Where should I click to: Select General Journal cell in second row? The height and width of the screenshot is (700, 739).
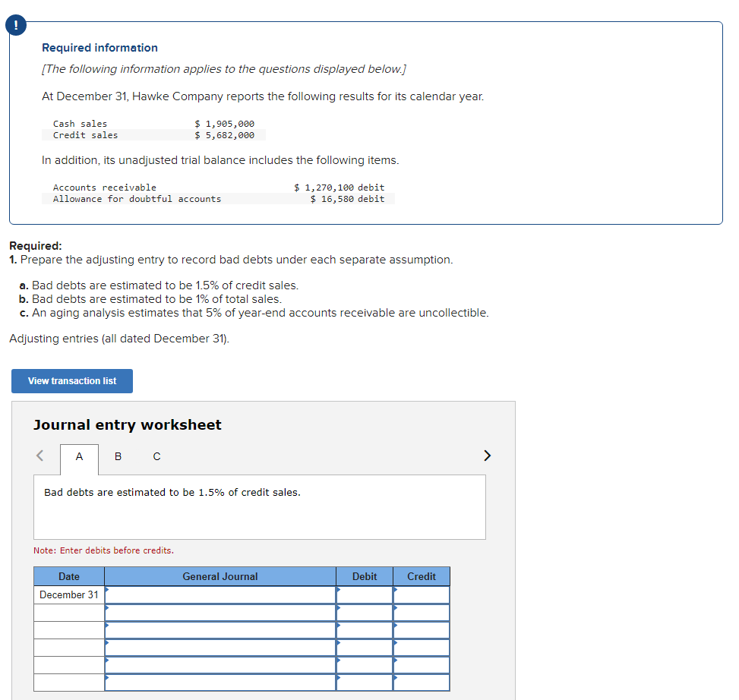coord(220,613)
